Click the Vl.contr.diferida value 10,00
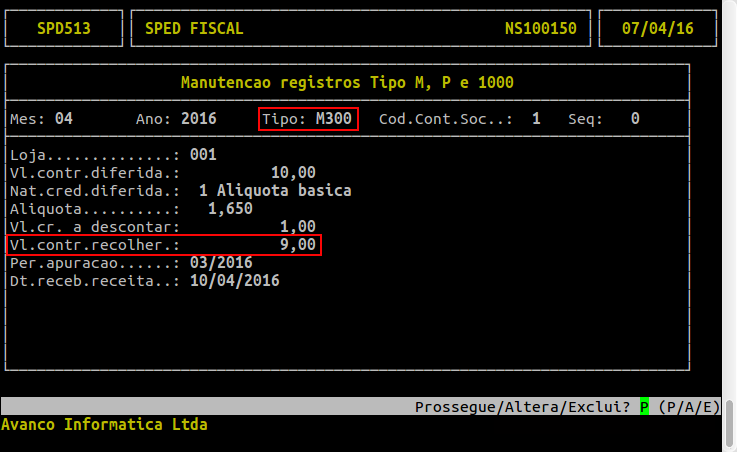Screen dimensions: 737x452 click(293, 173)
